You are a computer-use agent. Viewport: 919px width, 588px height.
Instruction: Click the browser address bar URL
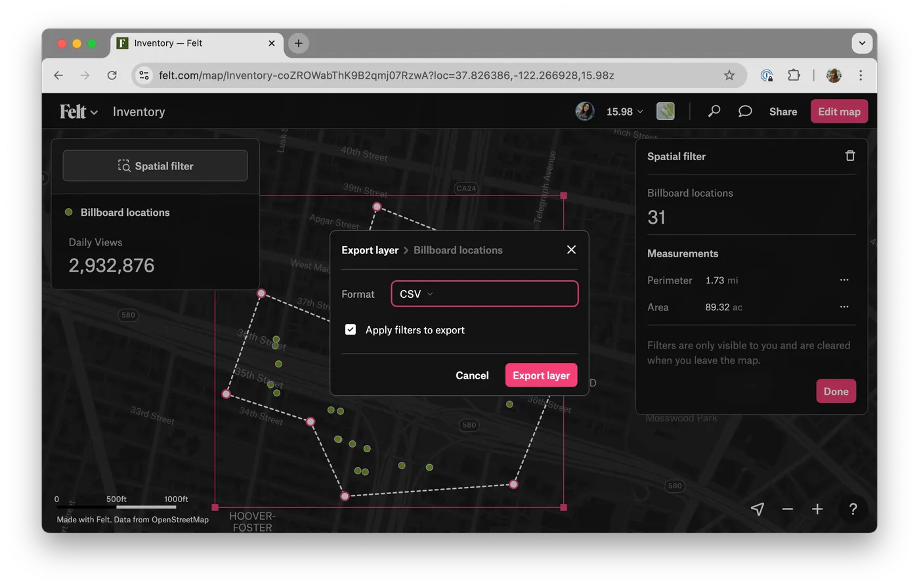click(387, 75)
